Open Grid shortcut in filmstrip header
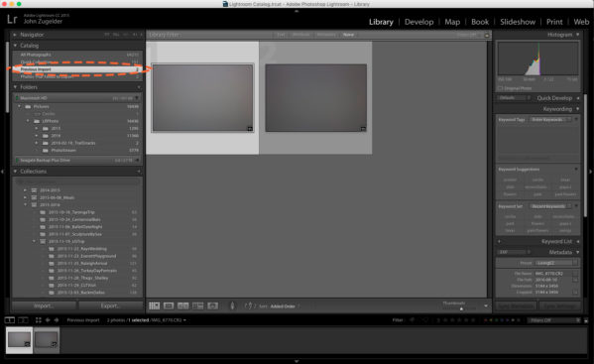This screenshot has width=594, height=364. (39, 320)
